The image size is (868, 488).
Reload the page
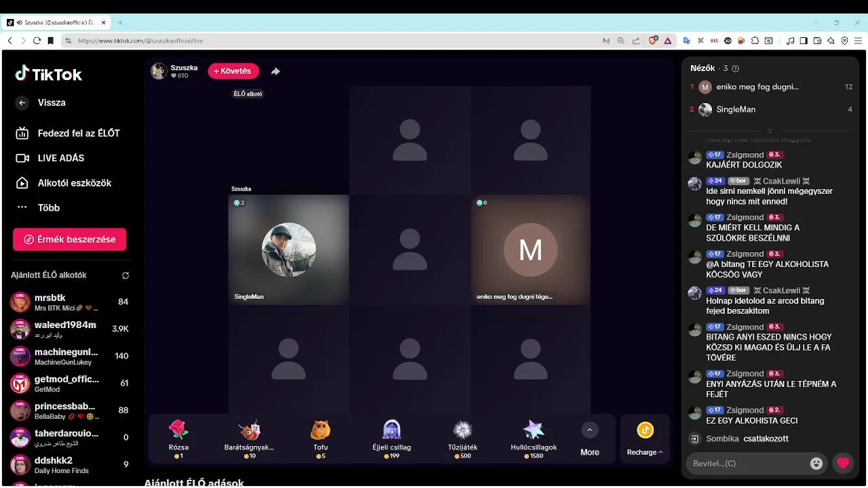pos(37,41)
